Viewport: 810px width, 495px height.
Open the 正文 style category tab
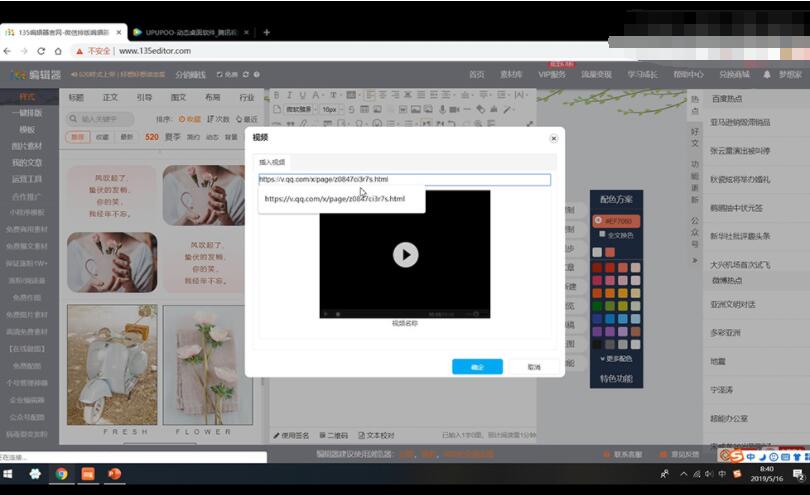tap(110, 97)
